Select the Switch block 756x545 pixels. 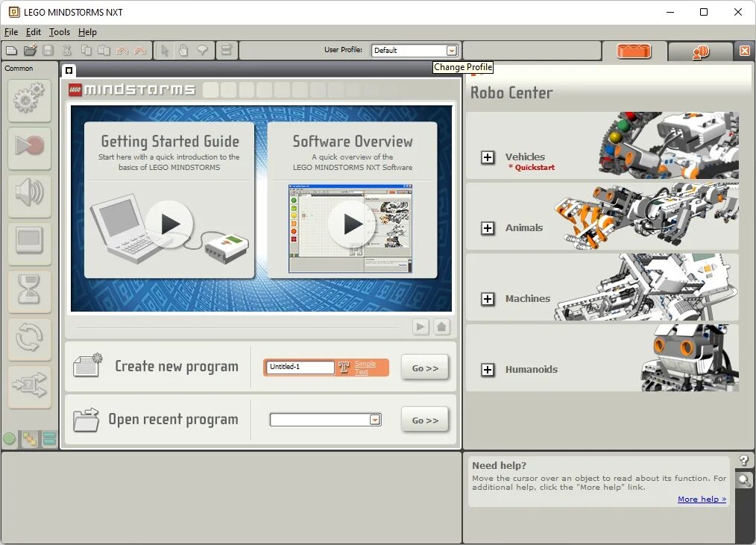click(29, 386)
